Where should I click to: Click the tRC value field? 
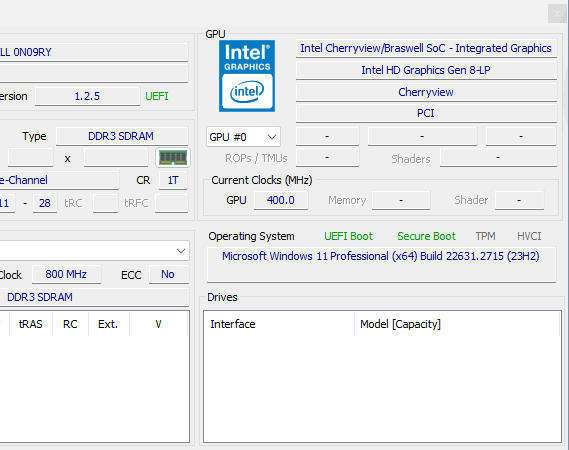click(105, 203)
